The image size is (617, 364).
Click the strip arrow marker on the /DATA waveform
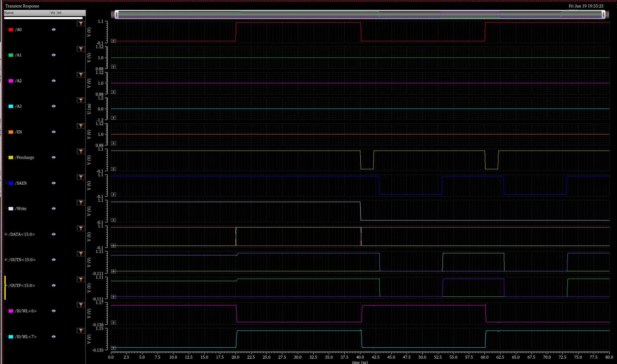(x=114, y=246)
